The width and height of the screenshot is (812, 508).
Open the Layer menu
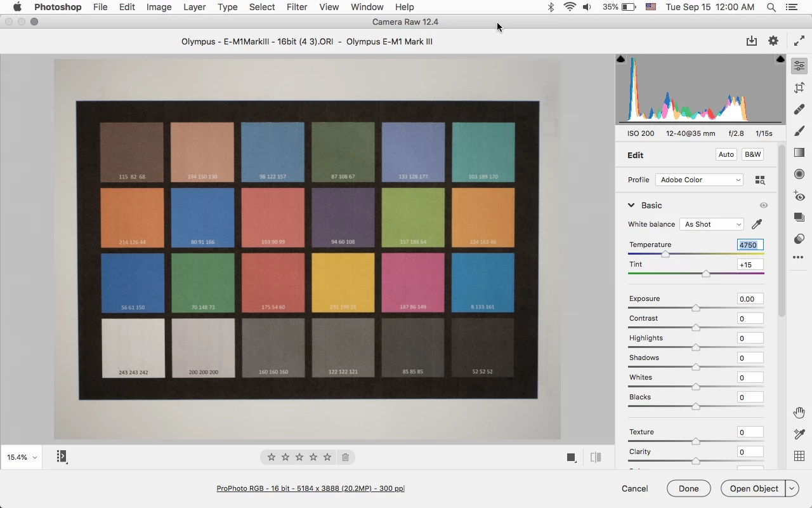[194, 7]
